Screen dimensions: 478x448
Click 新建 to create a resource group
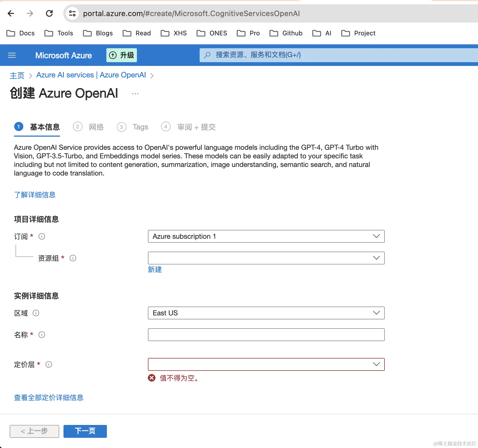(155, 270)
